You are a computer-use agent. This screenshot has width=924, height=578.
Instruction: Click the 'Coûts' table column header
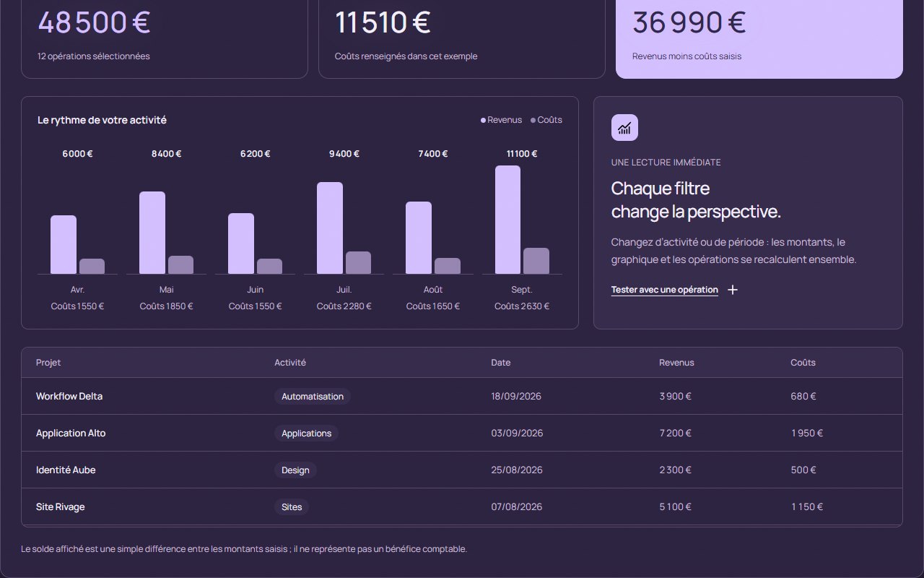click(x=803, y=363)
